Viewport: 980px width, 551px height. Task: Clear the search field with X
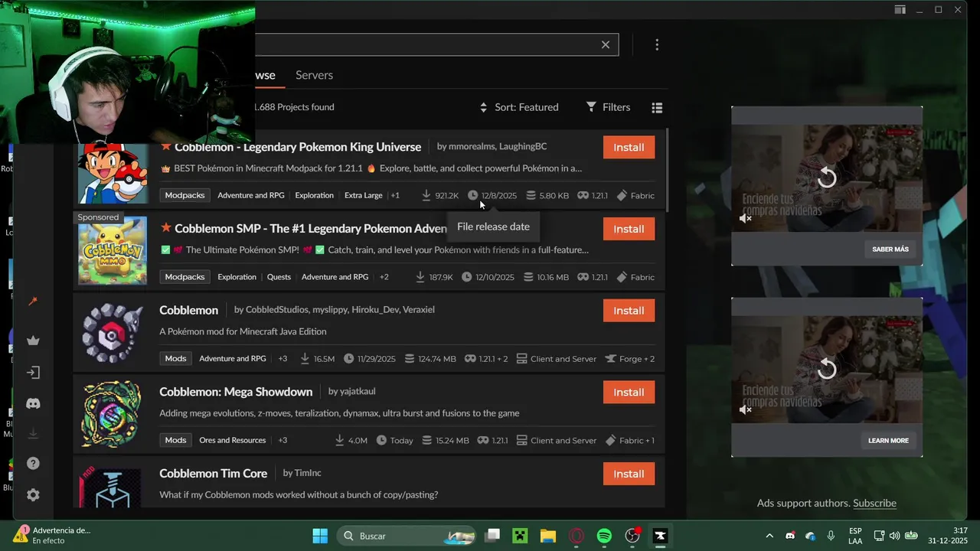[606, 44]
